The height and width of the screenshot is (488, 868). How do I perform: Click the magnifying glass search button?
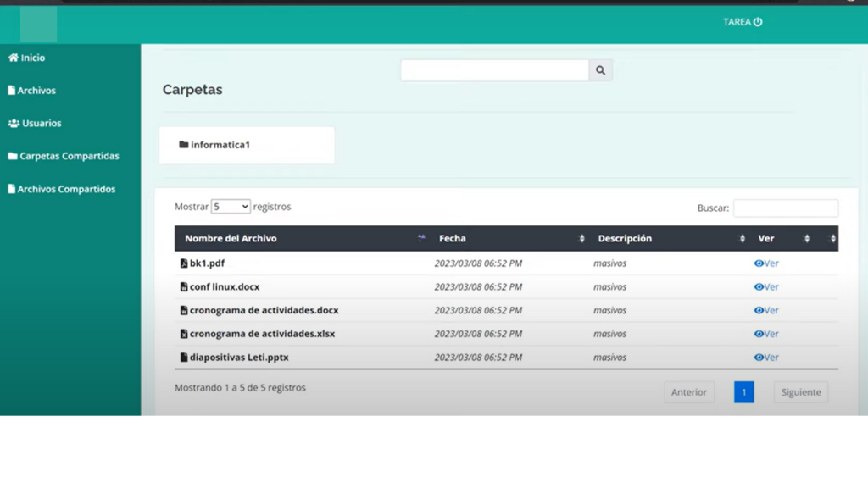pyautogui.click(x=600, y=71)
